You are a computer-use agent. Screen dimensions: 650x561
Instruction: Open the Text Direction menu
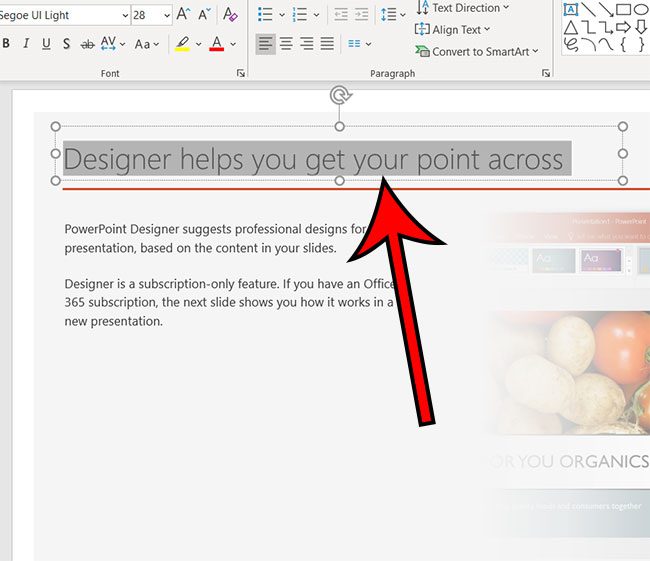pyautogui.click(x=461, y=8)
